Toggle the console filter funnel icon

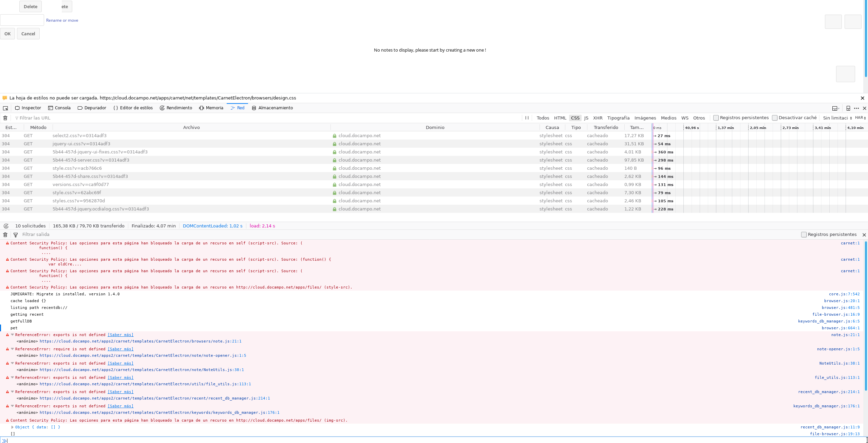(16, 235)
